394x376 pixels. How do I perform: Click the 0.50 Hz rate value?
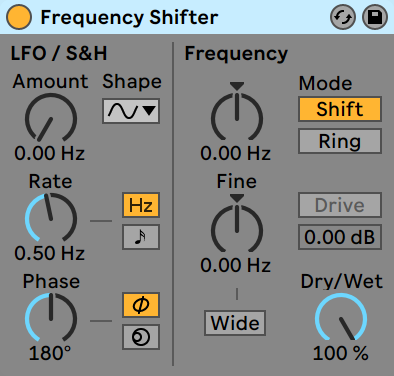[x=49, y=253]
